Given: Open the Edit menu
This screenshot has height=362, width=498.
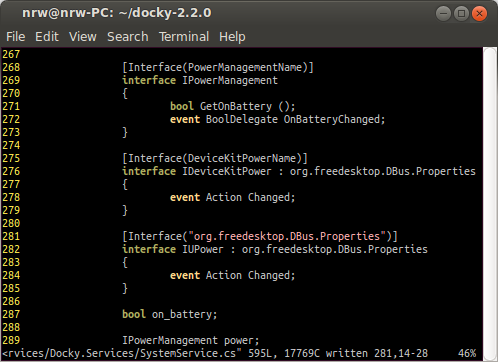Looking at the screenshot, I should click(x=47, y=37).
